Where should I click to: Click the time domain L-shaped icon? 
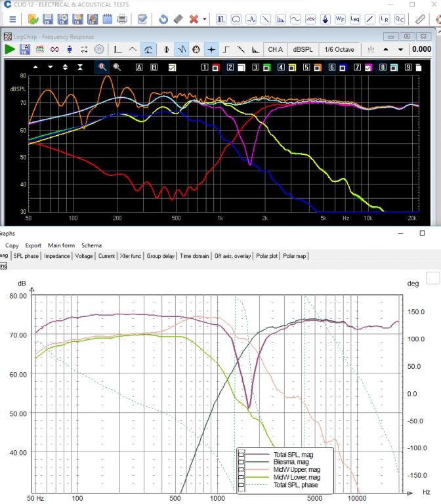[117, 49]
